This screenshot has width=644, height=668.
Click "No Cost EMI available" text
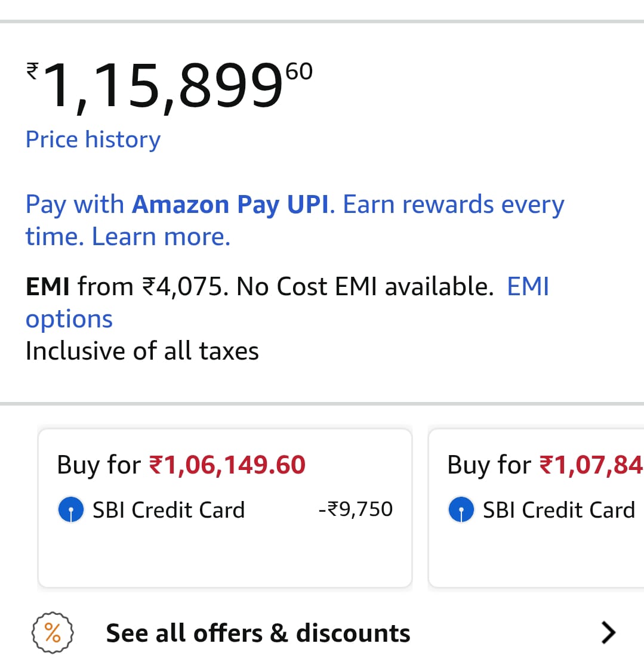coord(364,287)
